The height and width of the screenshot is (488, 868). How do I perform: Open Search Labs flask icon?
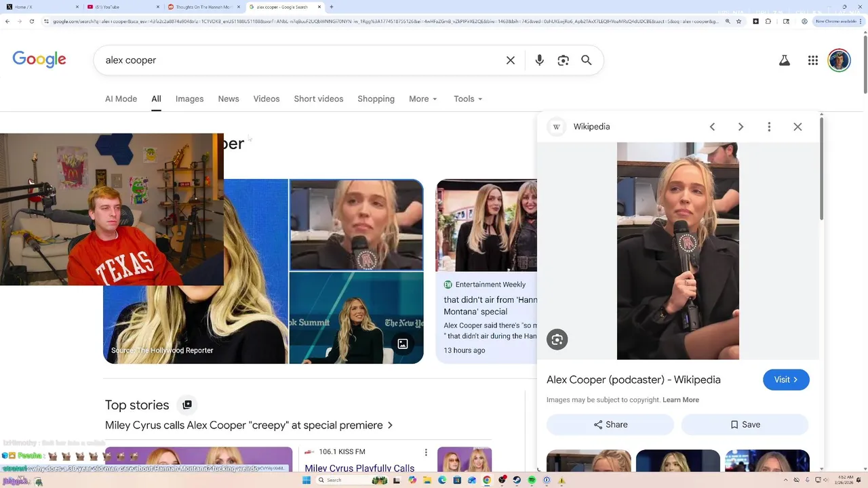(785, 60)
